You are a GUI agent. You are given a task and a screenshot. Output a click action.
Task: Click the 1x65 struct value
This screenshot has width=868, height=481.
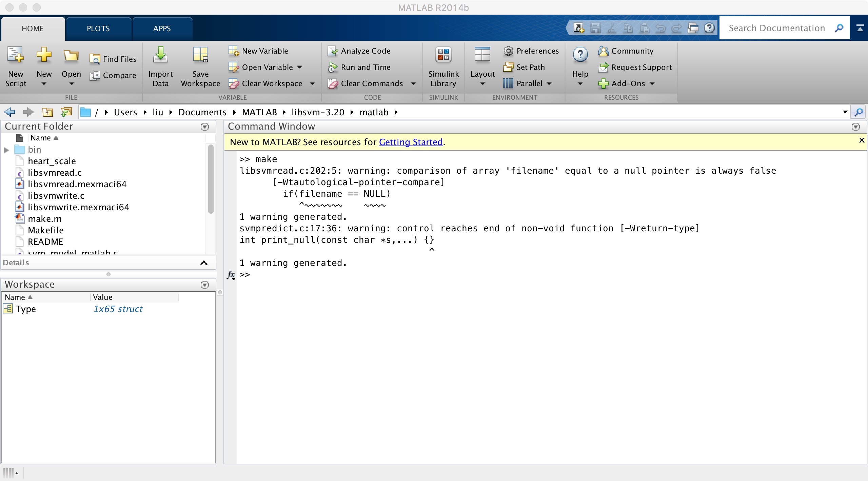[118, 309]
